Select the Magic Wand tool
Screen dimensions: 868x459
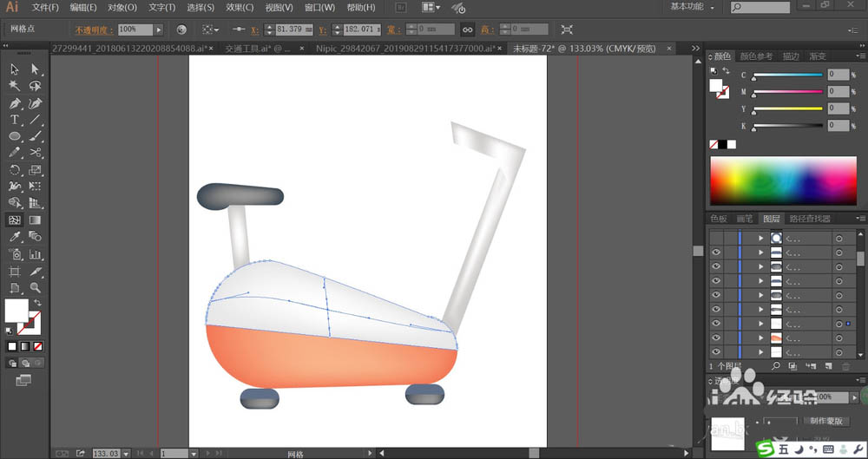[x=15, y=86]
